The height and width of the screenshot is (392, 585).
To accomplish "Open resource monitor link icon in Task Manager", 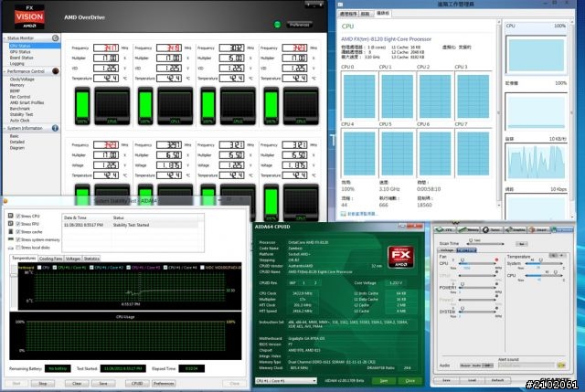I will [x=343, y=214].
